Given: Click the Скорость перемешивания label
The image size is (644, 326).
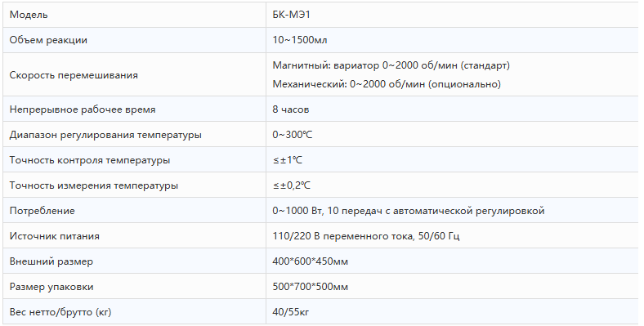Looking at the screenshot, I should [74, 75].
